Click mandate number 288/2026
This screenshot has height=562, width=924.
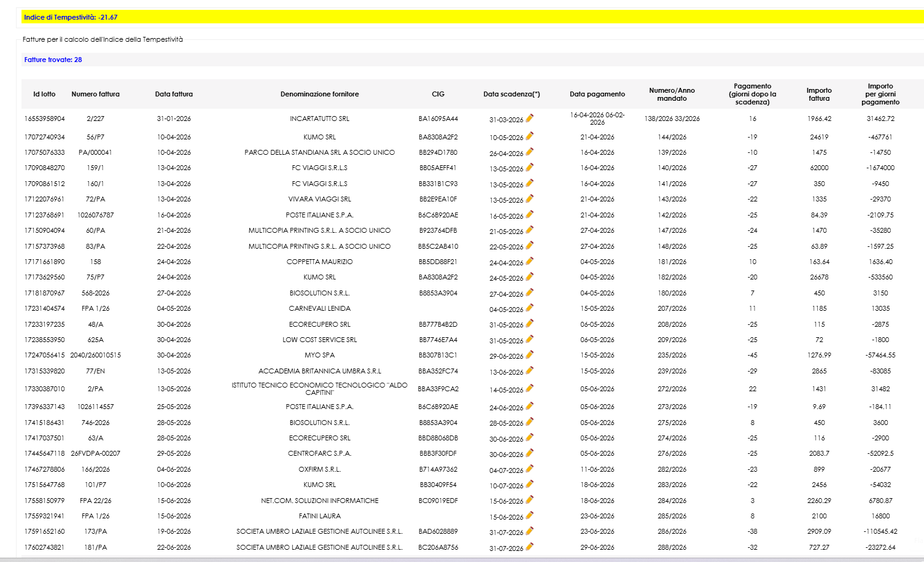pos(672,547)
